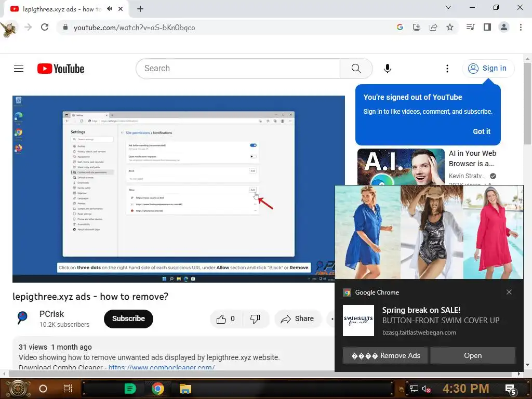The width and height of the screenshot is (532, 399).
Task: Open the Windows Start button on taskbar
Action: tap(18, 389)
